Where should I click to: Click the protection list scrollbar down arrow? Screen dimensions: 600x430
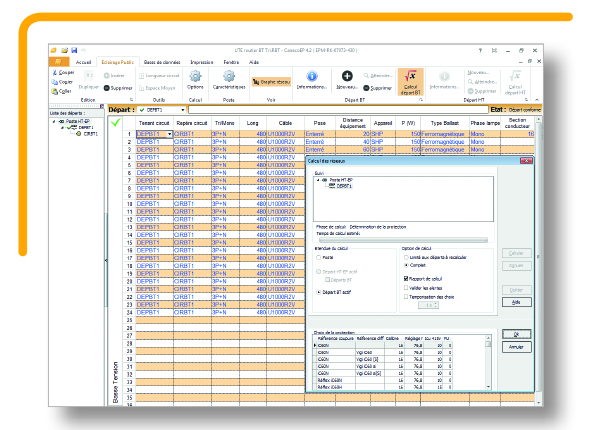pos(488,387)
